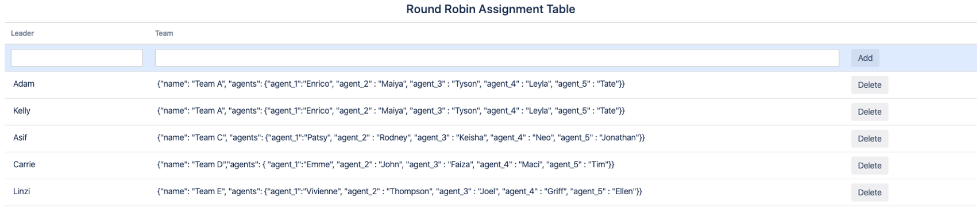
Task: Click the Linzi leader cell
Action: pos(21,192)
